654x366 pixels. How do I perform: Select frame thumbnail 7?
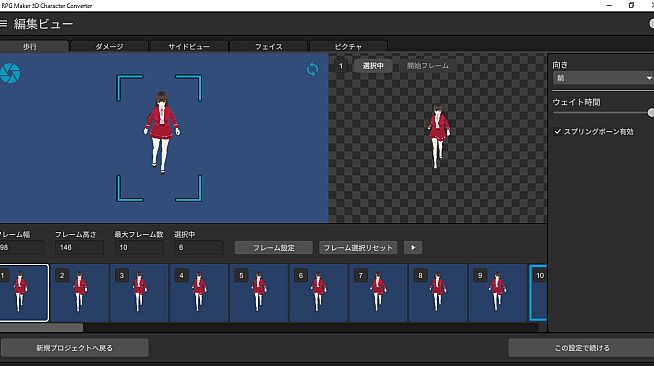377,293
